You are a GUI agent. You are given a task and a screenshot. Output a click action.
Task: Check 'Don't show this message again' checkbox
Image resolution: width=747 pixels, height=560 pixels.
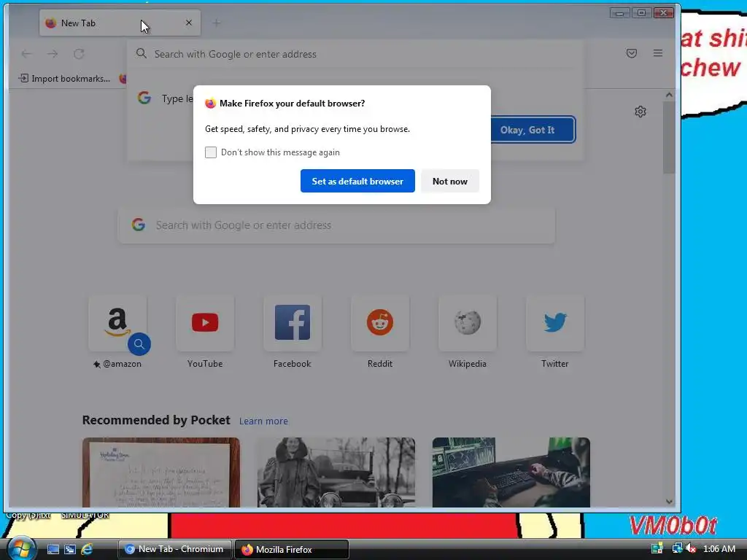coord(211,152)
